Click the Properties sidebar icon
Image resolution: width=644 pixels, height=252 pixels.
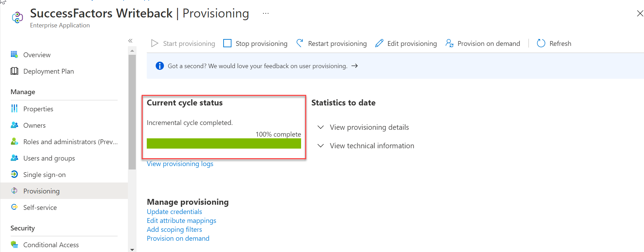(14, 109)
